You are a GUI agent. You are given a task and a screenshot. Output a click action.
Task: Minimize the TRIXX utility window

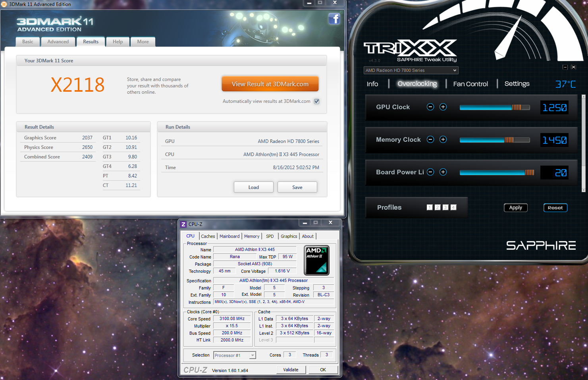[565, 67]
